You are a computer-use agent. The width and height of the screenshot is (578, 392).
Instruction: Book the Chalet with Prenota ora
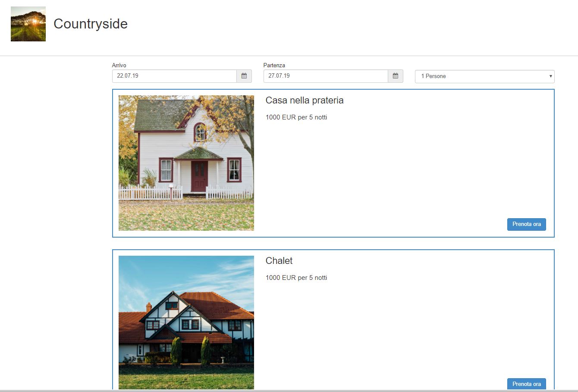click(x=526, y=384)
